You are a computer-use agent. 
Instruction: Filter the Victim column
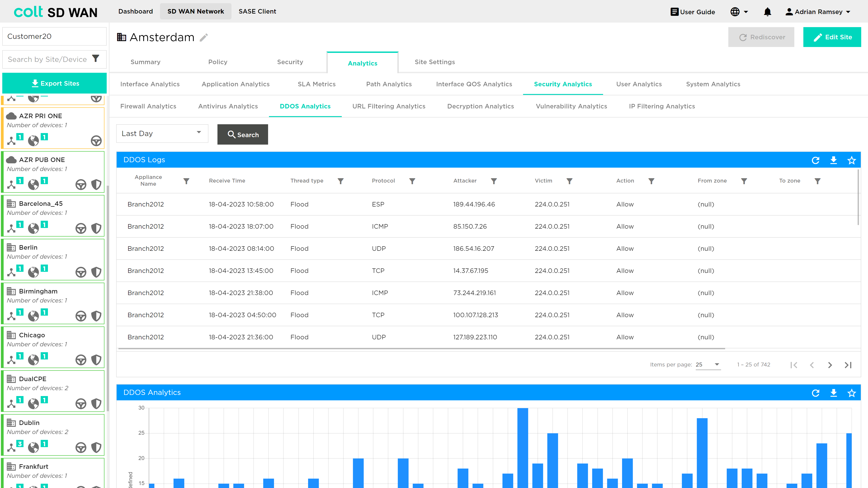(x=569, y=181)
